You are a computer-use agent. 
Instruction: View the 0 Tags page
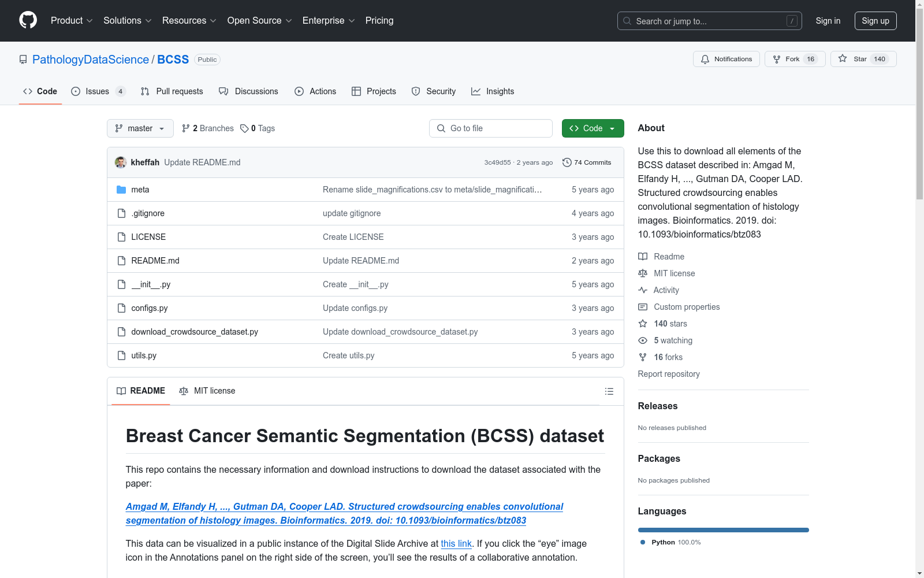pyautogui.click(x=258, y=128)
